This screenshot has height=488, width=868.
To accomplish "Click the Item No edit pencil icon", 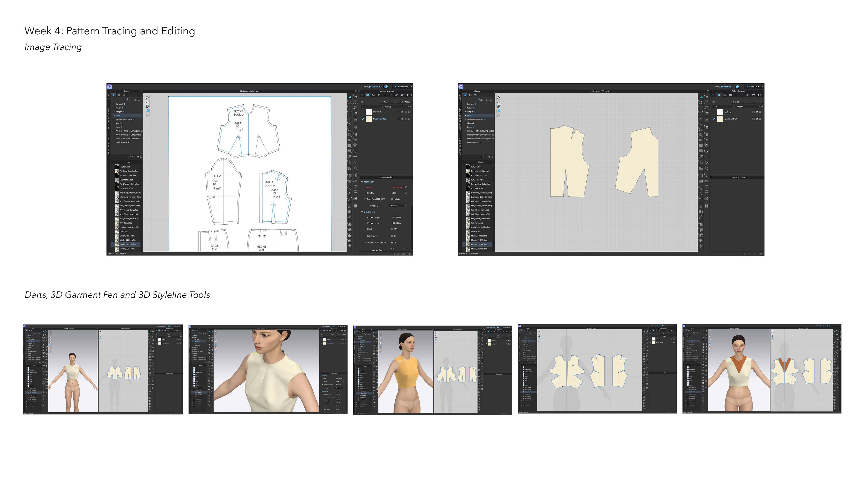I will (406, 193).
